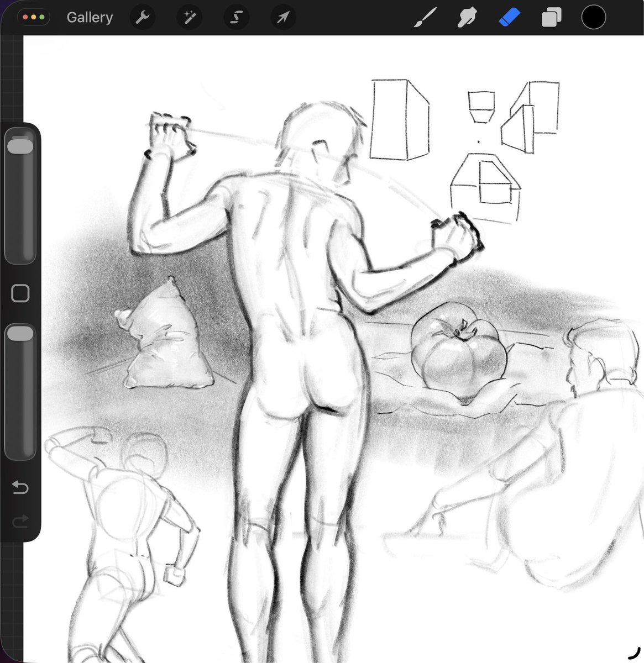Click the brush size slider handle

tap(20, 146)
